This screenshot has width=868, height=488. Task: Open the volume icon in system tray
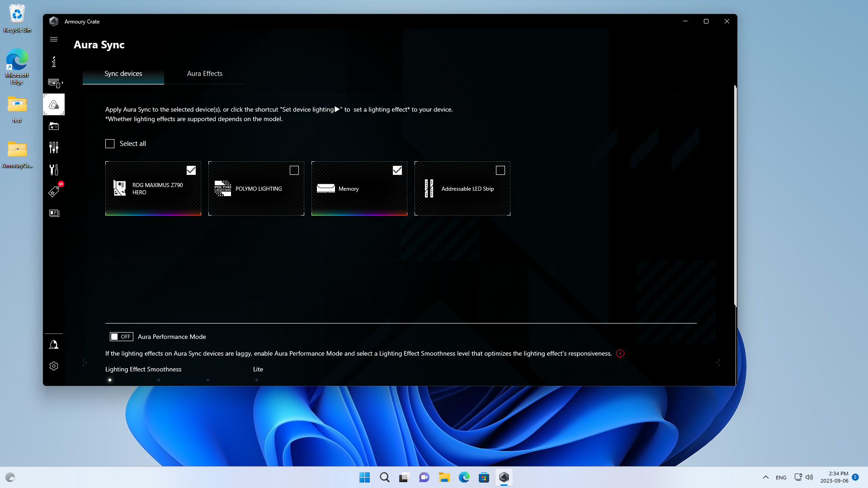point(809,477)
